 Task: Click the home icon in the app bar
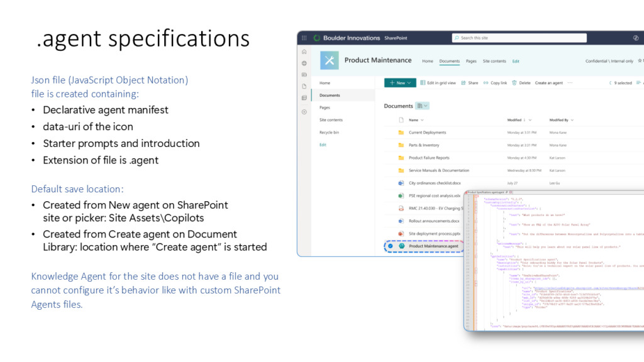pos(304,52)
